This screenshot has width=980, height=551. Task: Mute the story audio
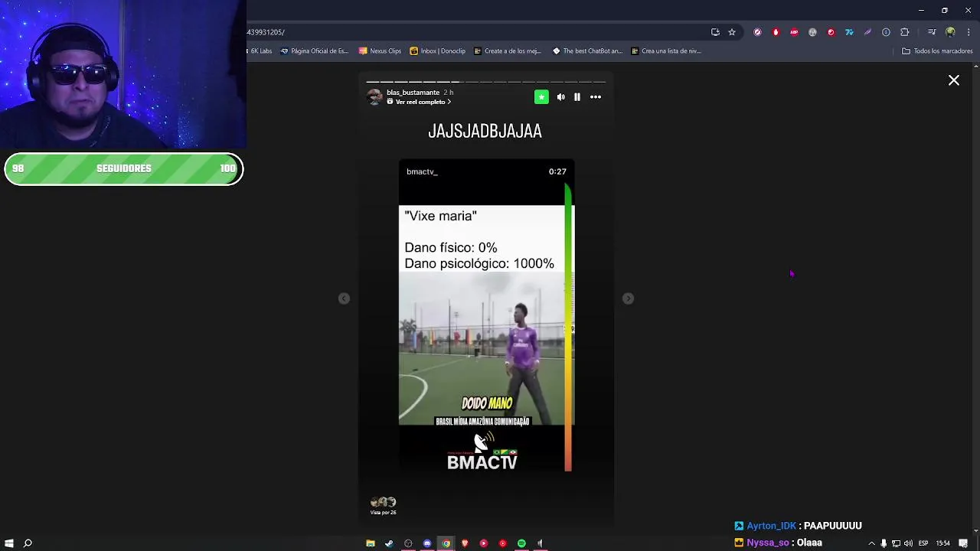(560, 97)
